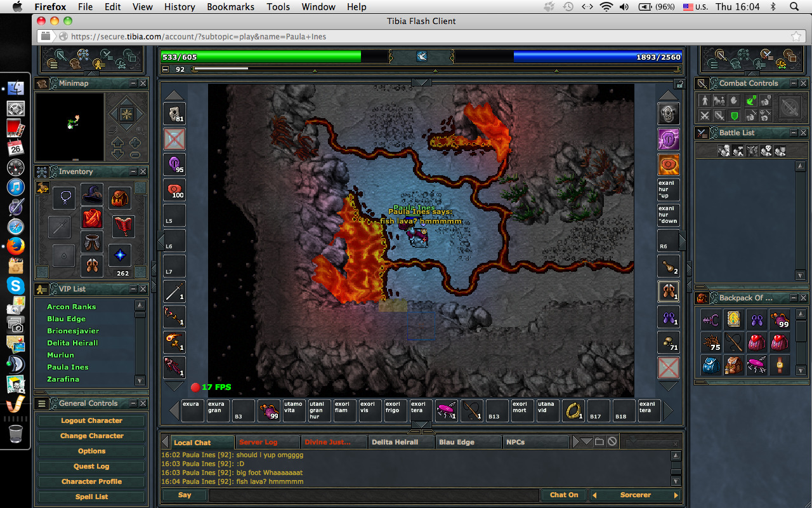Viewport: 812px width, 508px height.
Task: Select the Offensive crossed-swords fight mode
Action: [704, 116]
